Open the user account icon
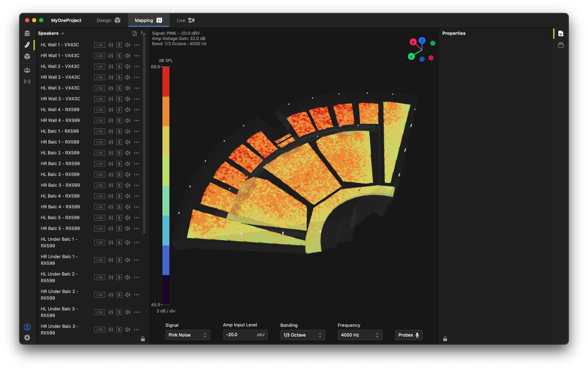The image size is (588, 370). [x=27, y=327]
